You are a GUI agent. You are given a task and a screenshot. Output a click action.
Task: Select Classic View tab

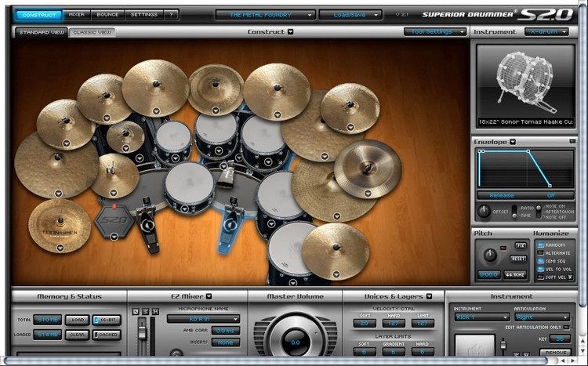click(93, 32)
